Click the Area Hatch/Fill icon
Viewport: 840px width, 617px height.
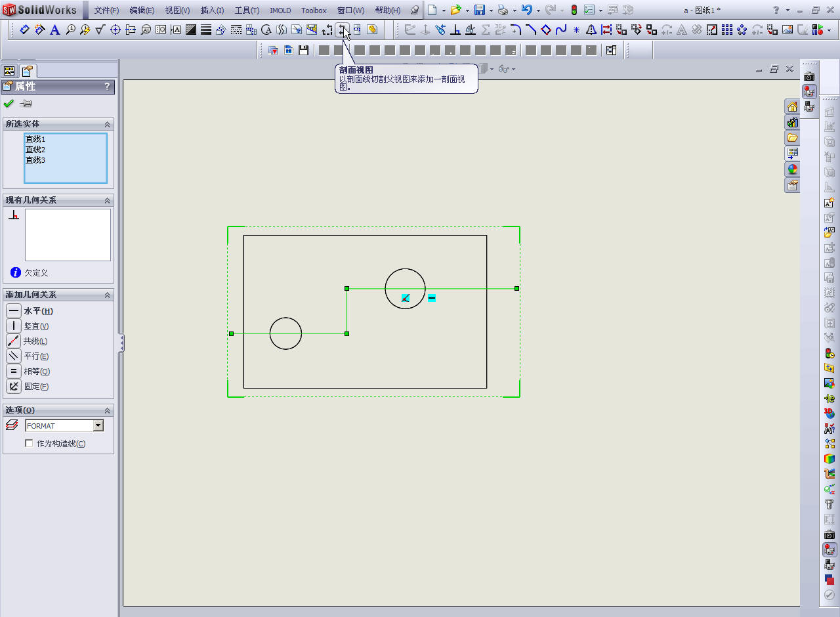point(191,30)
